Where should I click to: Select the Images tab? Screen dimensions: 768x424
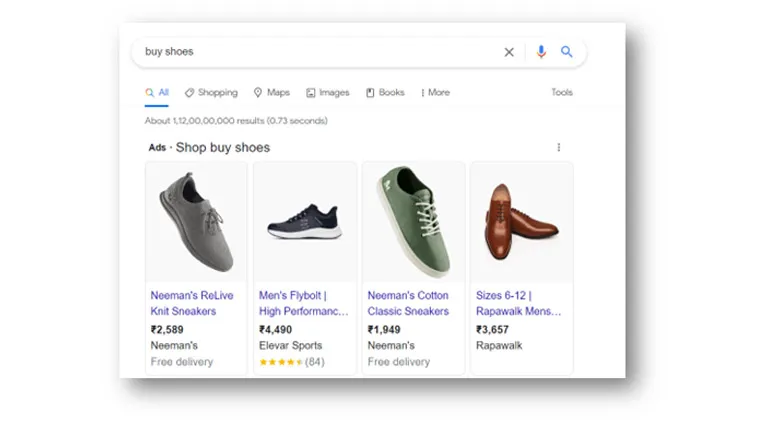click(328, 93)
